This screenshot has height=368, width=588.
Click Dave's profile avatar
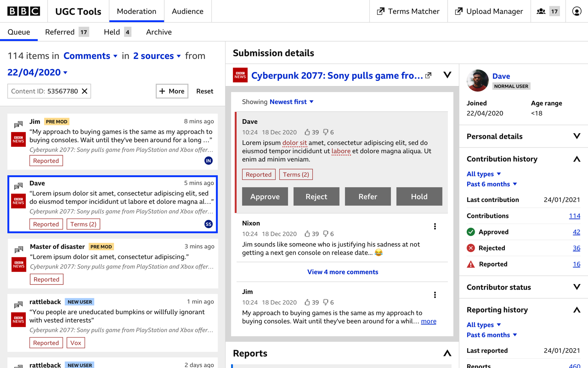coord(477,80)
